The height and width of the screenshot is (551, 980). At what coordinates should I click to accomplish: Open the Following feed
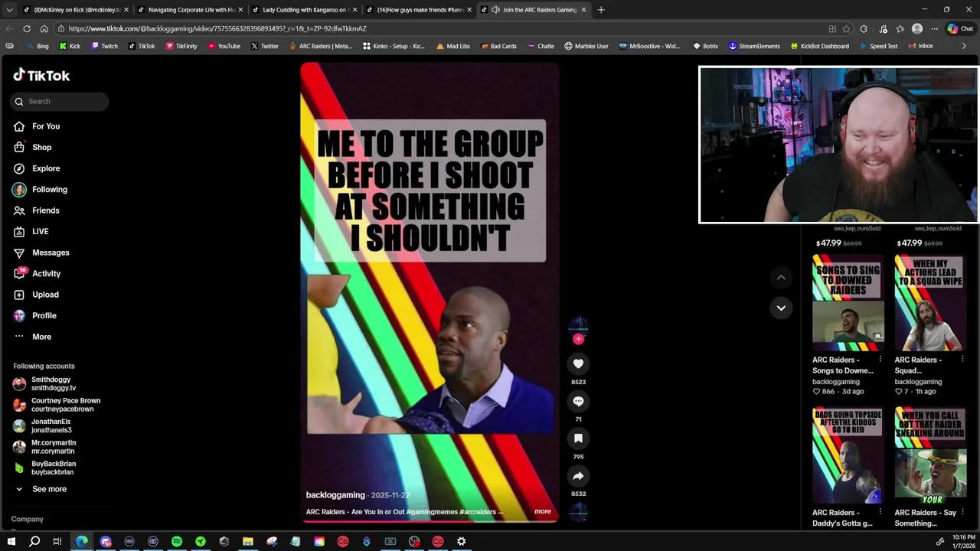point(50,189)
